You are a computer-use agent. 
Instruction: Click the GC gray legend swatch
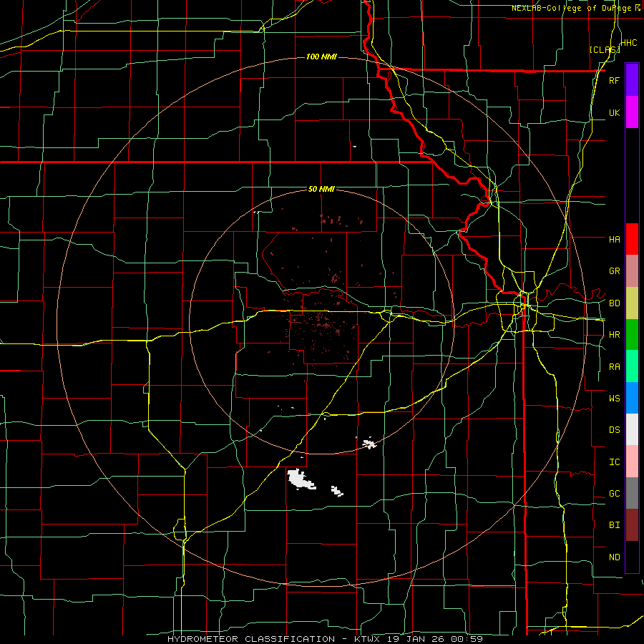(x=632, y=493)
